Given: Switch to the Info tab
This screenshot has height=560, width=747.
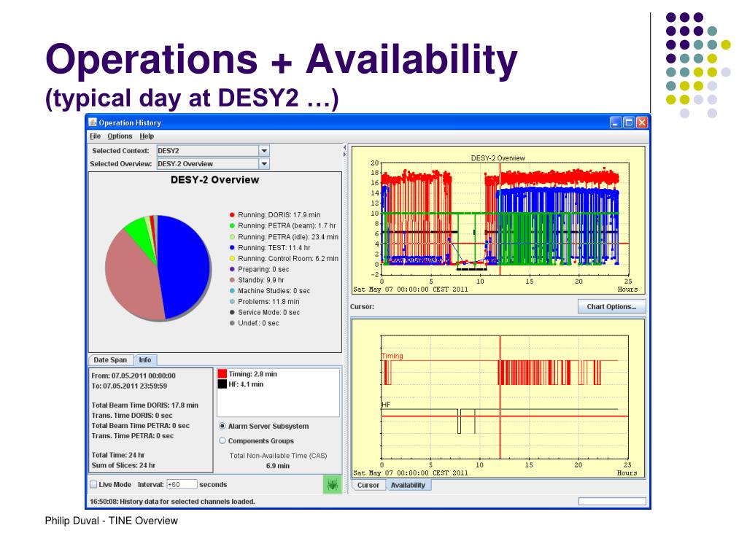Looking at the screenshot, I should click(145, 360).
